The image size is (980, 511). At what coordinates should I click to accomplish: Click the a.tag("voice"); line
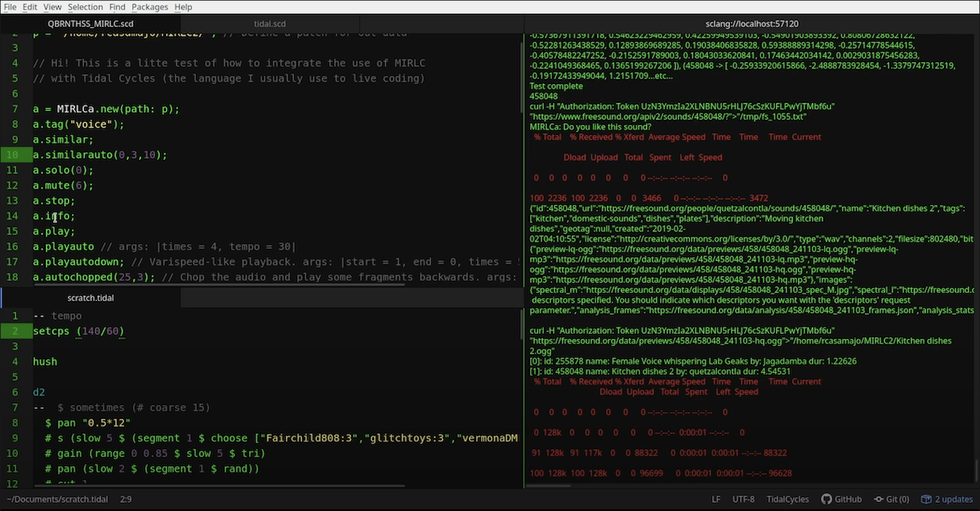tap(78, 124)
